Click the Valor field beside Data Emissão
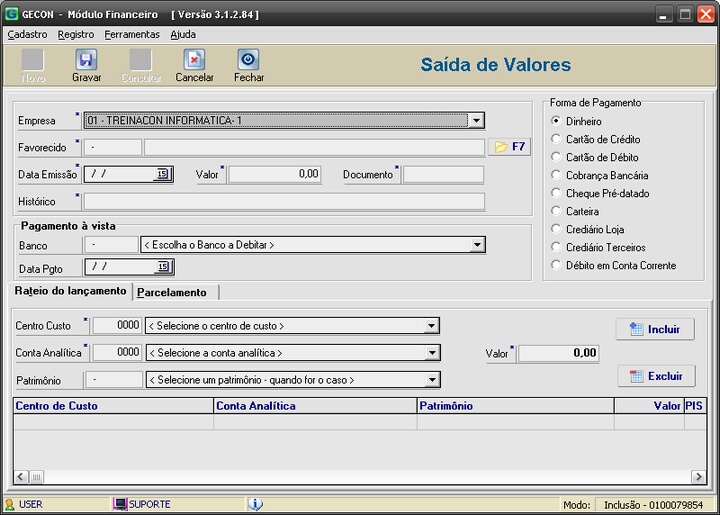This screenshot has width=720, height=515. click(x=275, y=174)
